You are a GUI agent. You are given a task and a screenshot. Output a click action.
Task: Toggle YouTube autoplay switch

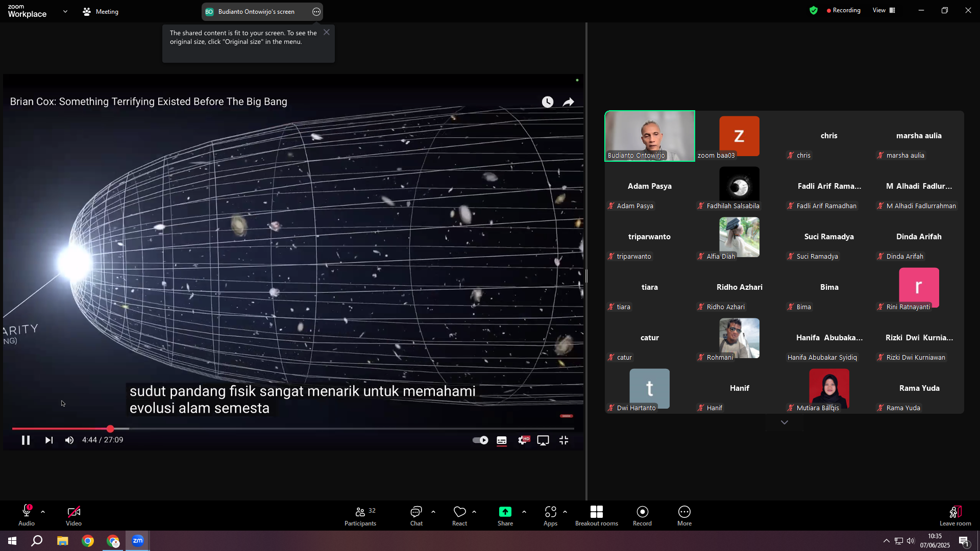[x=480, y=440]
